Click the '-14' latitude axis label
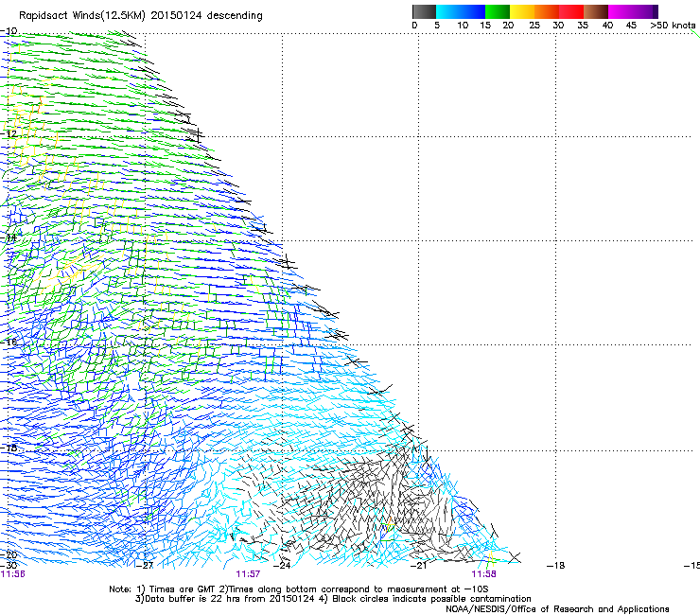Screen dimensions: 700x615 tap(9, 237)
